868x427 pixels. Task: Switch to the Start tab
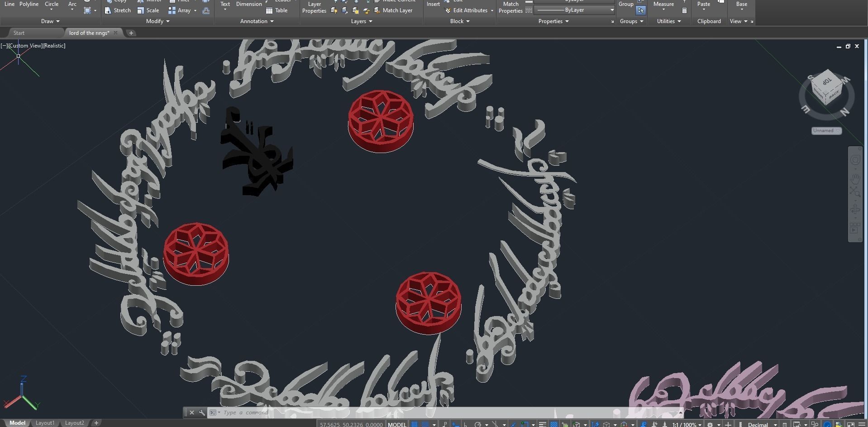pos(19,33)
